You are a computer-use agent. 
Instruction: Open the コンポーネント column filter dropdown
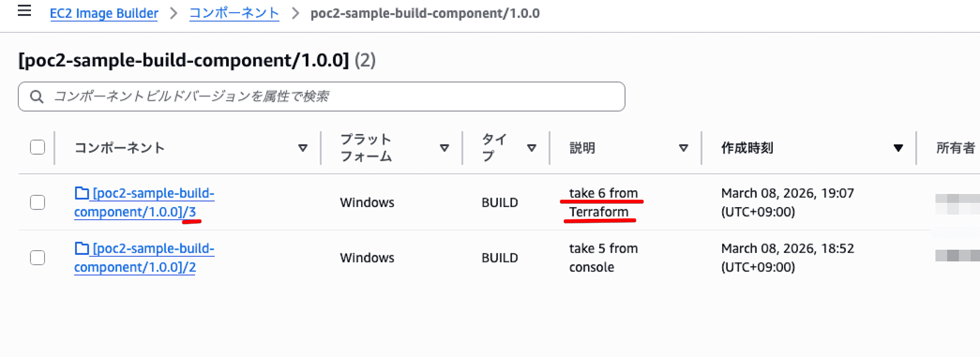[x=303, y=147]
